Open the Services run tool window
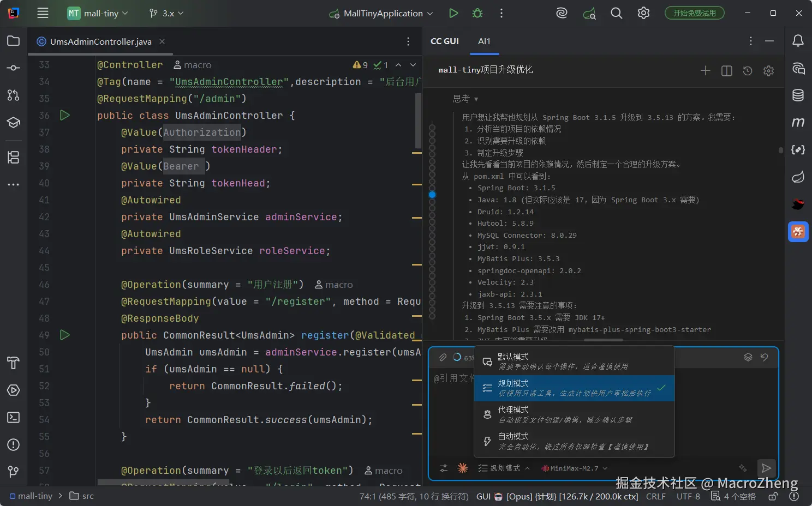Image resolution: width=812 pixels, height=506 pixels. [14, 390]
